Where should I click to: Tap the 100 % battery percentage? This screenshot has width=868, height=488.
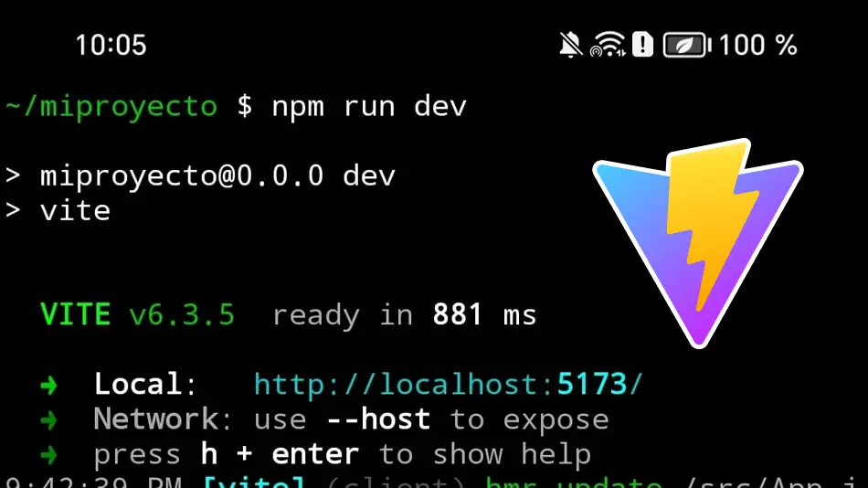pyautogui.click(x=757, y=45)
